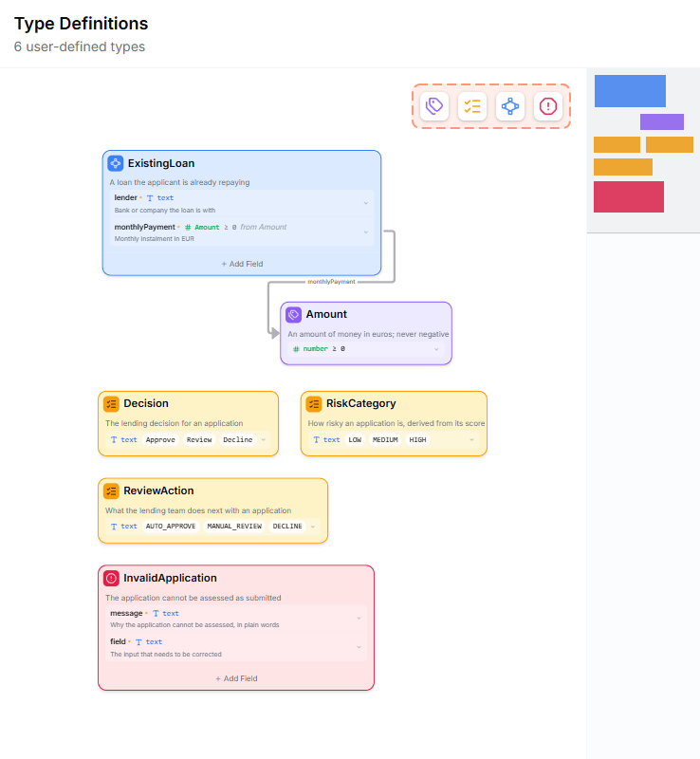The width and height of the screenshot is (700, 759).
Task: Click the text type icon on lender field
Action: point(150,198)
